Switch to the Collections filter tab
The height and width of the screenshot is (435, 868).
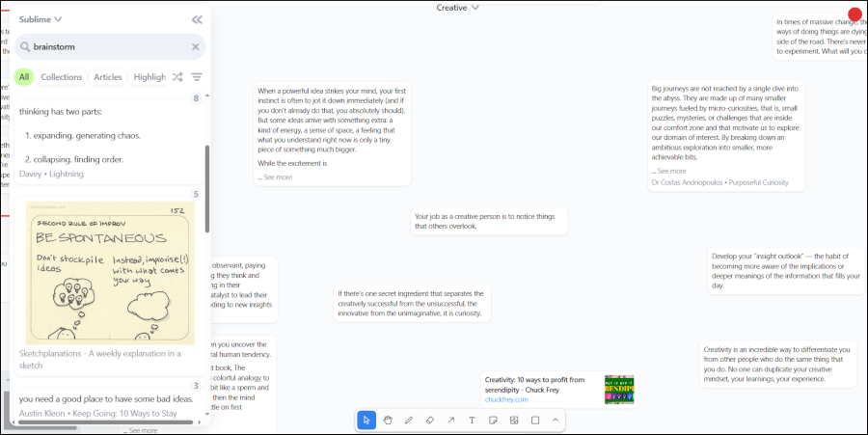click(x=61, y=77)
